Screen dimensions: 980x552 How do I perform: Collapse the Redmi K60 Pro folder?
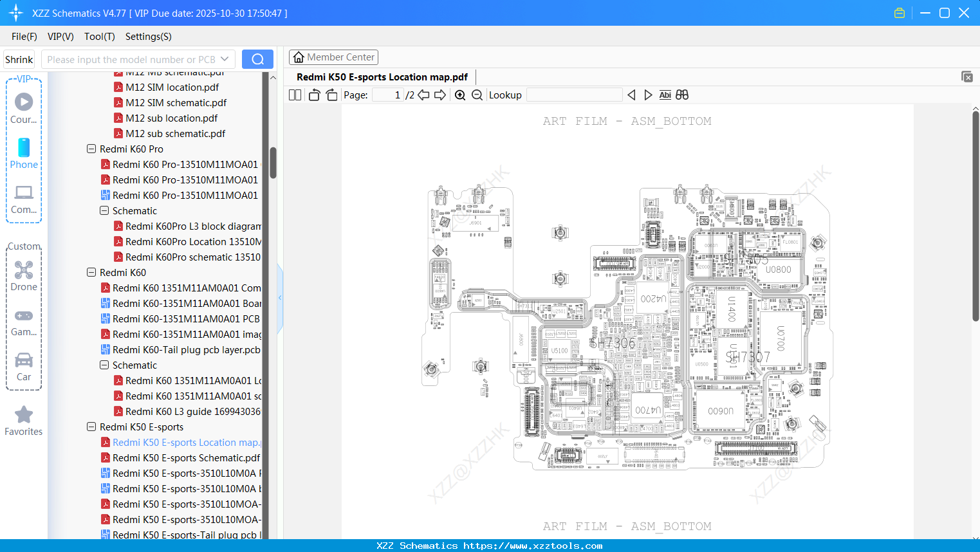point(91,149)
